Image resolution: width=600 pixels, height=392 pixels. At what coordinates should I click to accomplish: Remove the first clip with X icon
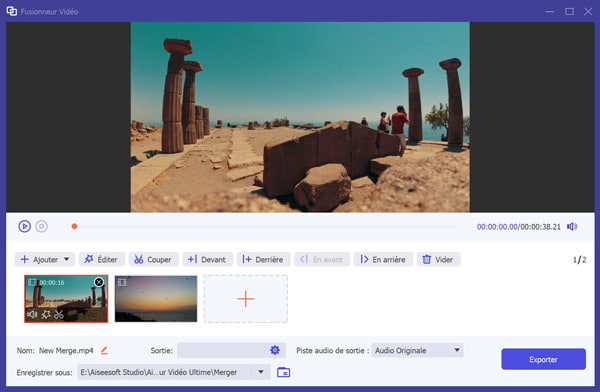click(x=99, y=282)
